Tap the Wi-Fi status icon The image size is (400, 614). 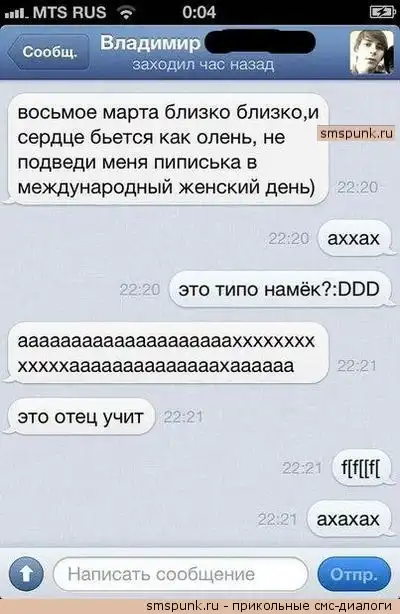tap(127, 13)
